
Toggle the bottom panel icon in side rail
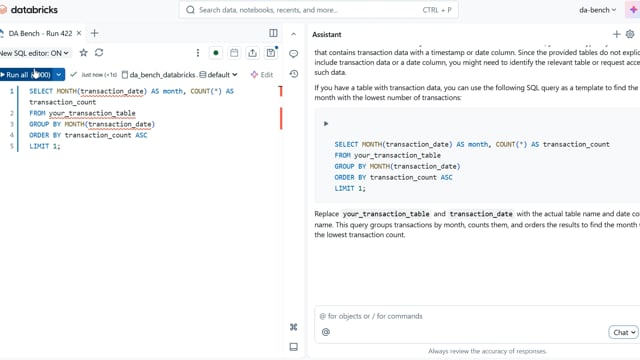click(293, 347)
